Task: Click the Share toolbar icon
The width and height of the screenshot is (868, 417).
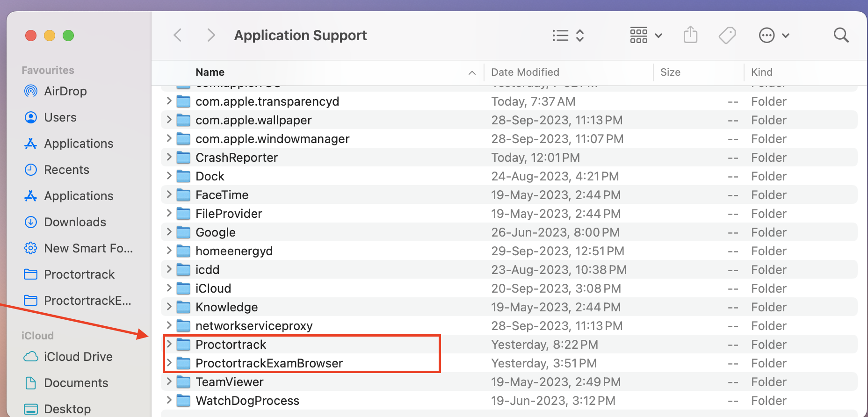Action: tap(690, 35)
